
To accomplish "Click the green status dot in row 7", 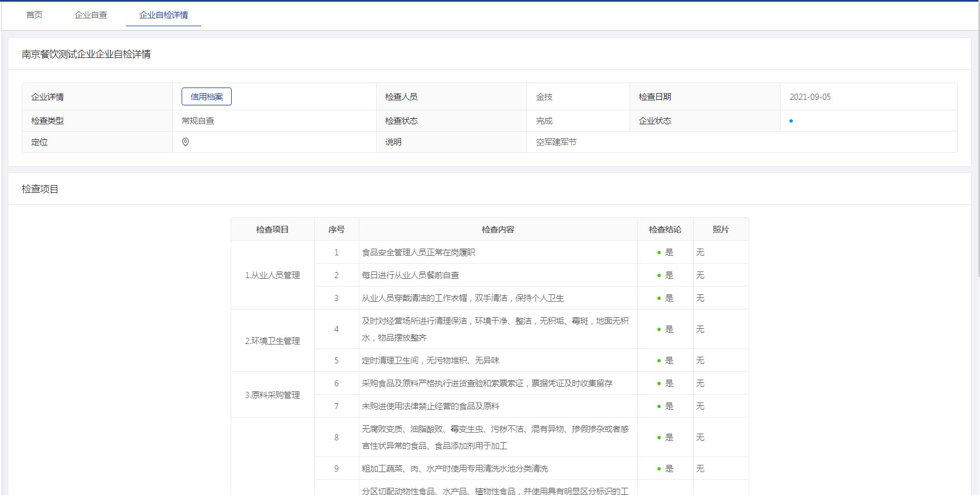I will [x=659, y=406].
